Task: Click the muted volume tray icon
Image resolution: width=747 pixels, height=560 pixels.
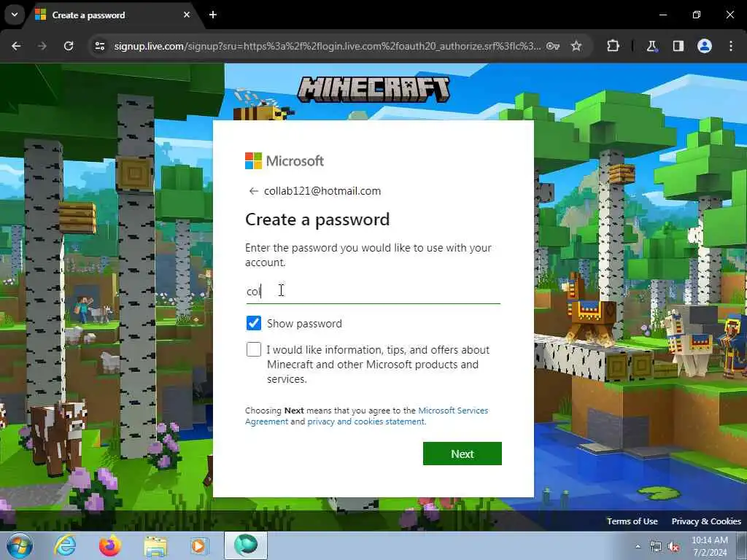Action: pos(673,547)
